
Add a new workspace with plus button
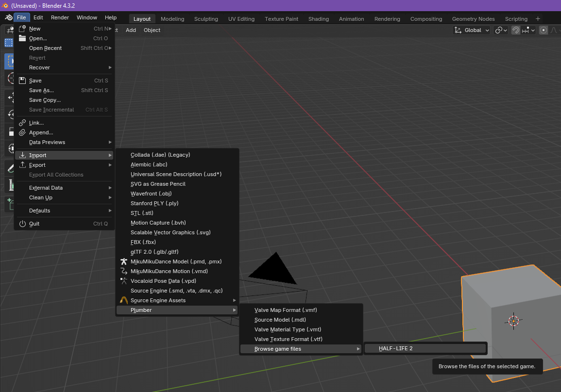pos(538,19)
